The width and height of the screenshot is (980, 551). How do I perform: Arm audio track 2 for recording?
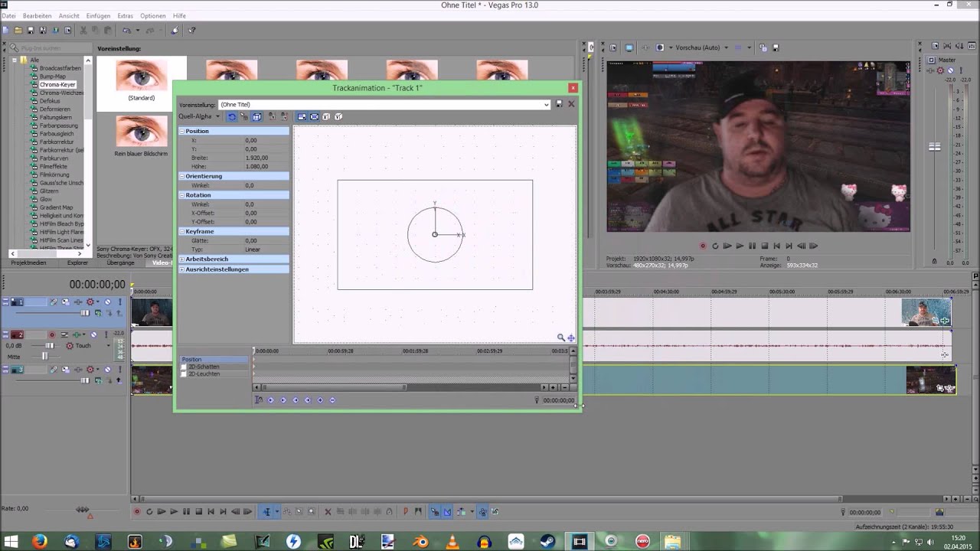pos(52,334)
